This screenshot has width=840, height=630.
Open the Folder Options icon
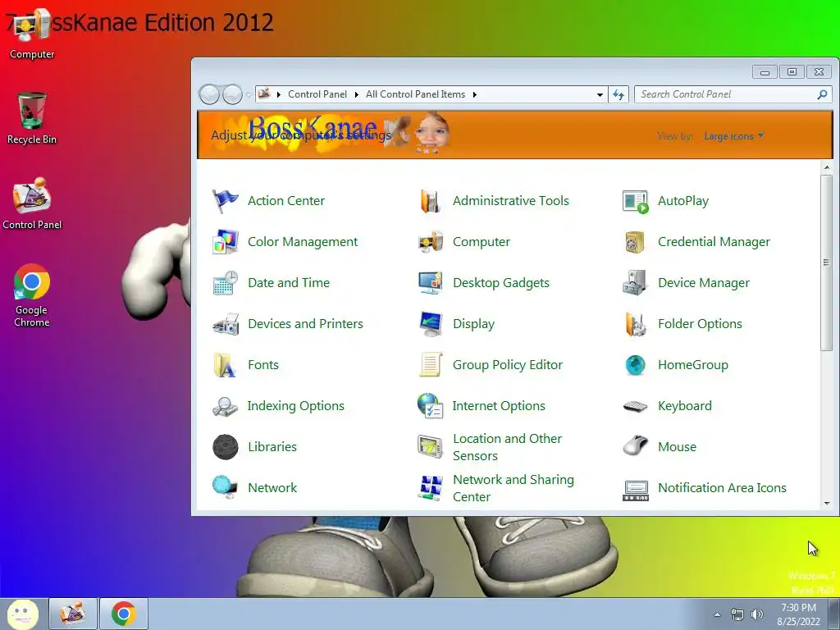click(636, 324)
